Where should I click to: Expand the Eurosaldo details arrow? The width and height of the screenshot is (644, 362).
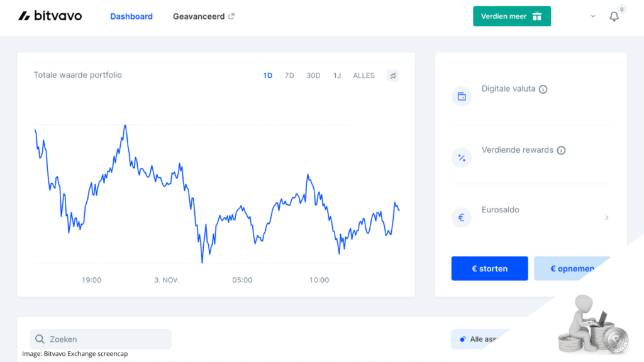[x=606, y=217]
